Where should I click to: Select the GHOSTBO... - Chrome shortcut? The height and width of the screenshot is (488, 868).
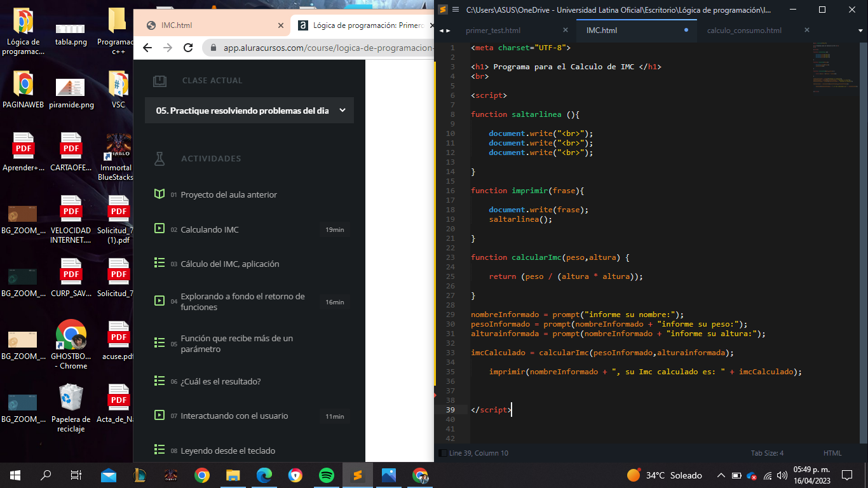click(71, 344)
